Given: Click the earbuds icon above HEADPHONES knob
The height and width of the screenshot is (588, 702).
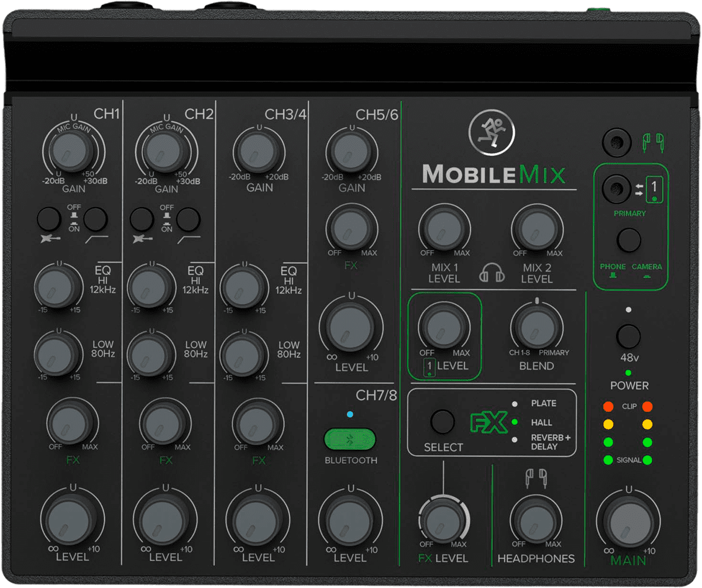Looking at the screenshot, I should [x=536, y=477].
